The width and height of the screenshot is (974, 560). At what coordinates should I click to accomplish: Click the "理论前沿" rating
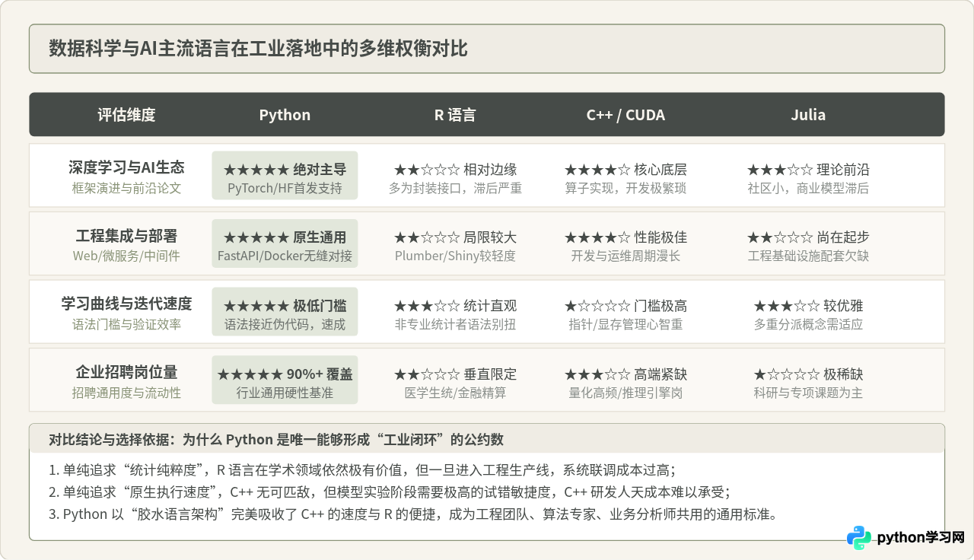pos(808,170)
